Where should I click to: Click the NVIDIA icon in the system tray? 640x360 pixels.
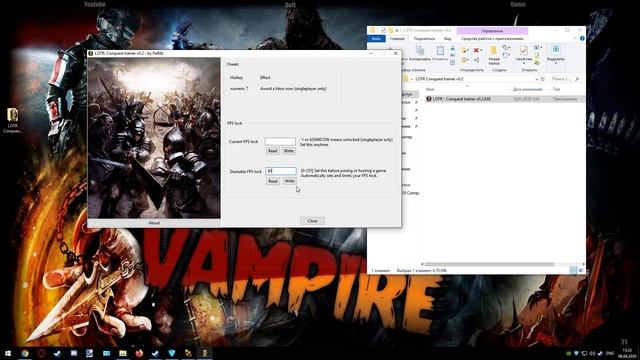pyautogui.click(x=568, y=353)
